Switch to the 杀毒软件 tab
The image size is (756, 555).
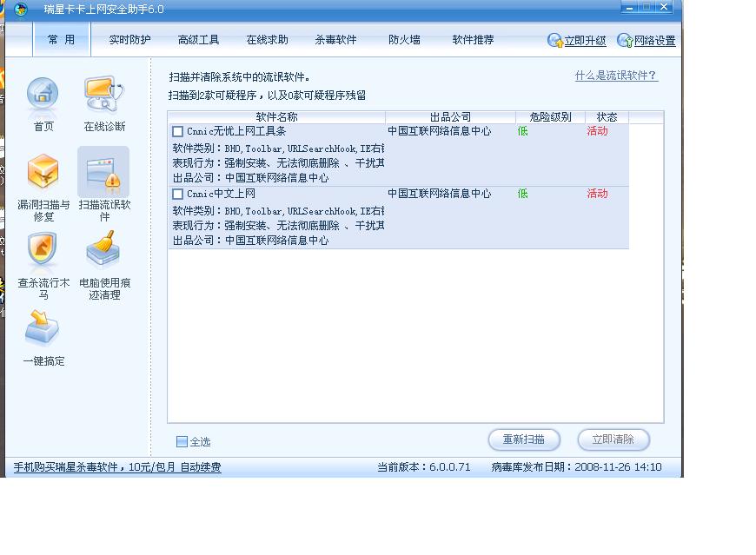(x=335, y=39)
